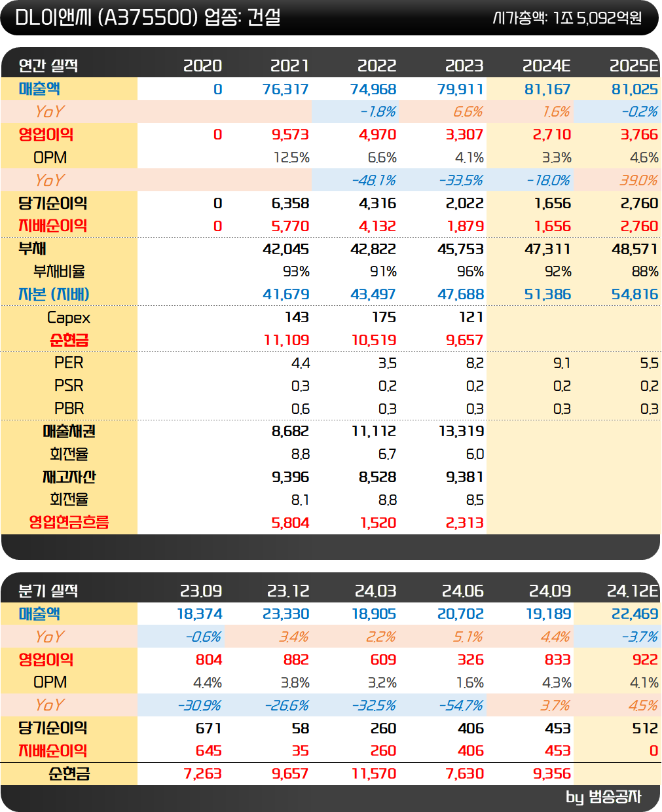Select quarterly OP YoY '-54.7%'
The width and height of the screenshot is (662, 812).
click(461, 705)
